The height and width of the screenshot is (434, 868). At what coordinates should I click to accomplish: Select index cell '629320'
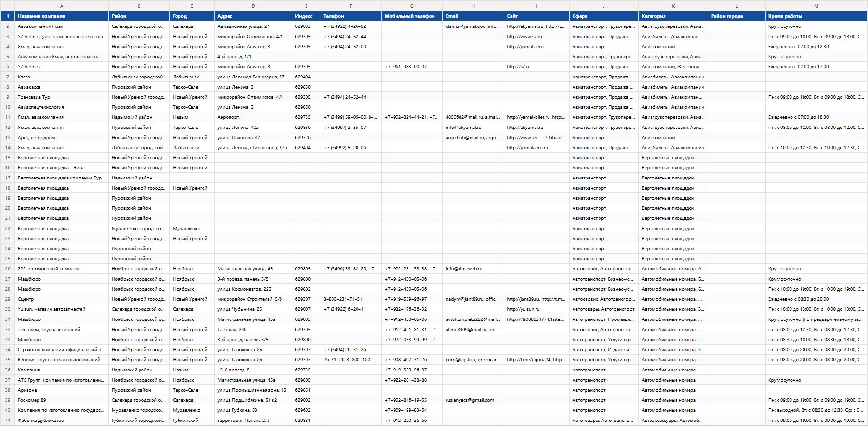click(306, 138)
